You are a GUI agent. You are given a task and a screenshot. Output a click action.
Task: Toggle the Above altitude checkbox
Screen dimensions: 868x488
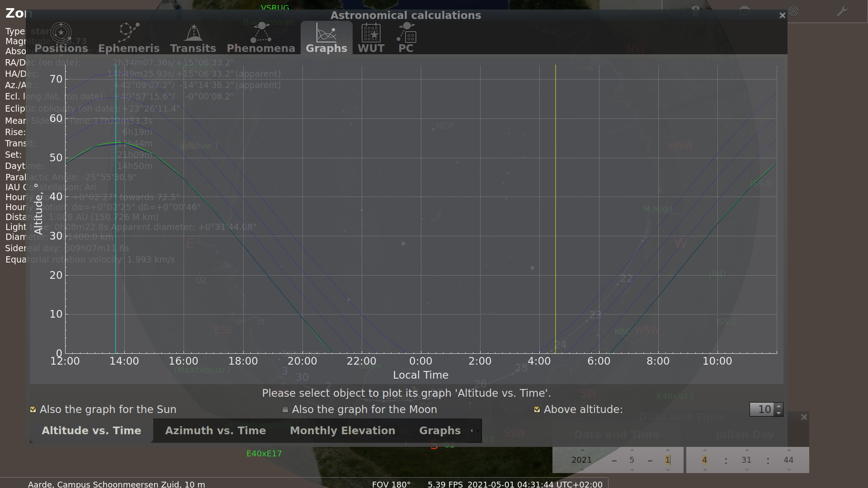click(x=537, y=409)
